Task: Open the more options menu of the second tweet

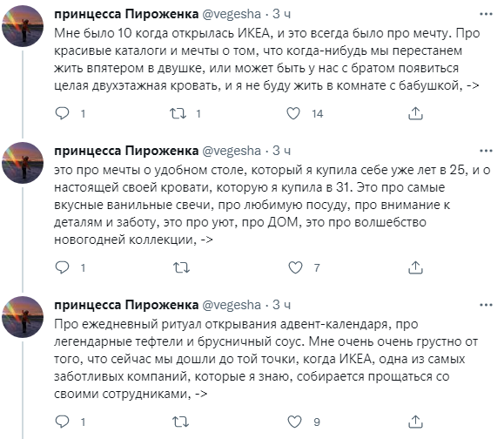Action: point(486,151)
